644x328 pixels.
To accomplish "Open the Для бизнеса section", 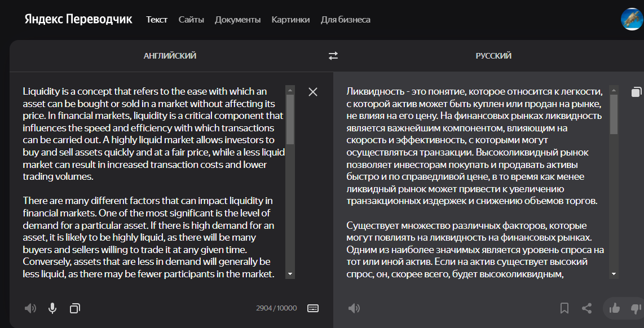I will pyautogui.click(x=346, y=19).
